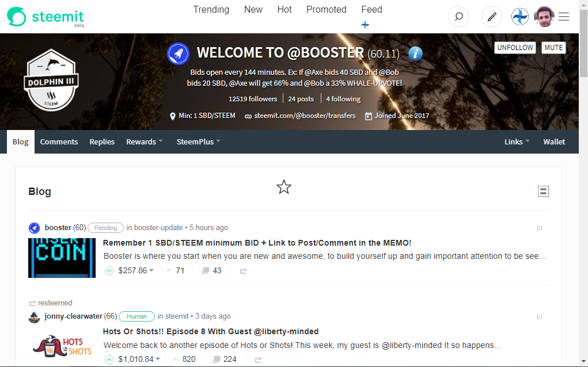
Task: Click the pencil compose post icon
Action: click(x=492, y=17)
